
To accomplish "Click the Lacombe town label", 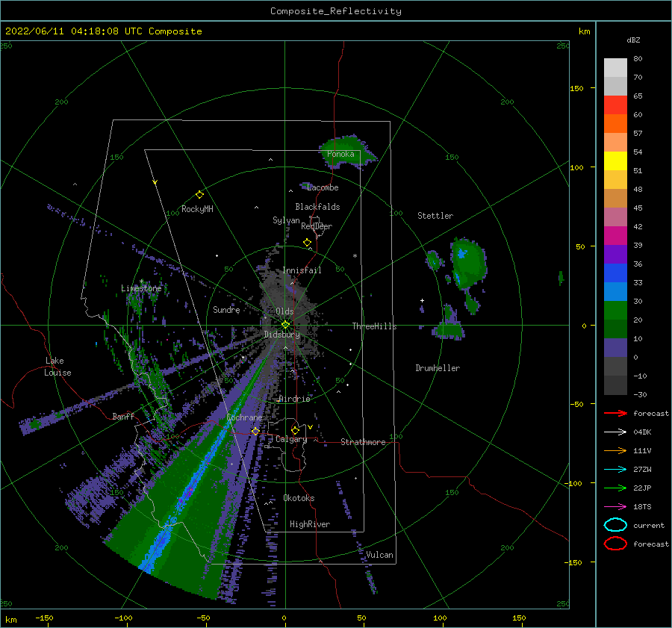I will [x=323, y=187].
